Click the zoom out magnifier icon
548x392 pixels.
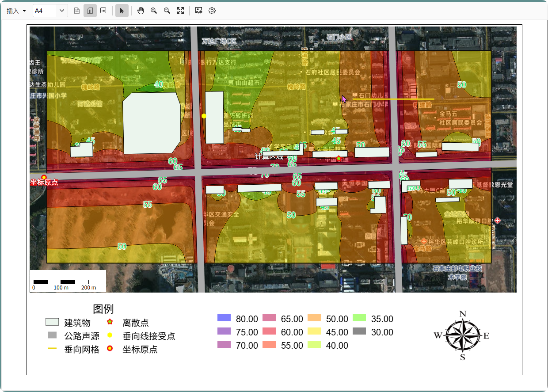coord(167,11)
